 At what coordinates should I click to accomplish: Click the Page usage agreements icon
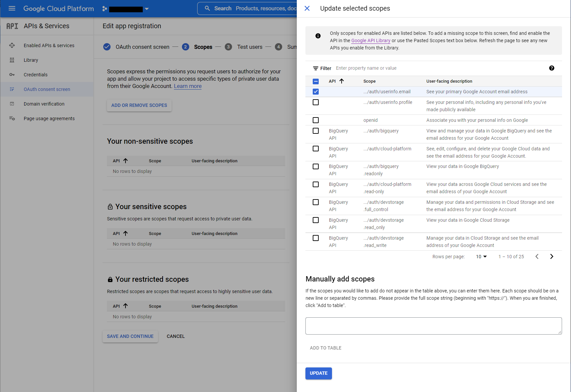point(12,118)
